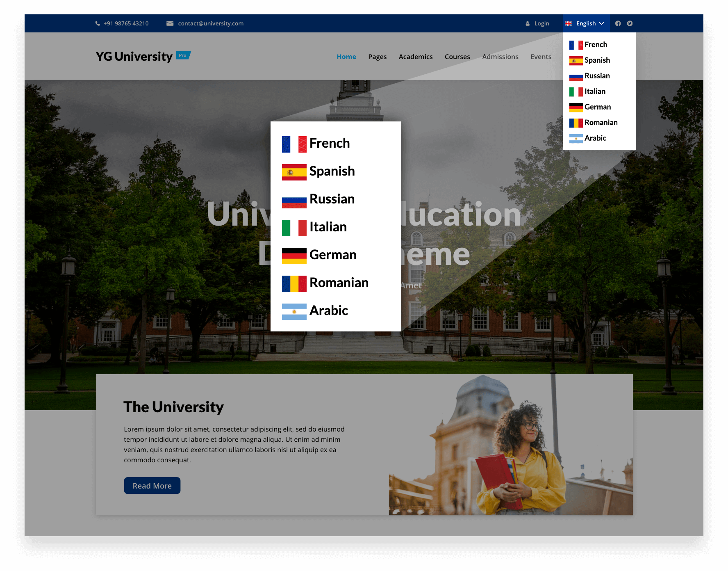The width and height of the screenshot is (728, 571).
Task: Click the YG University logo
Action: click(134, 56)
